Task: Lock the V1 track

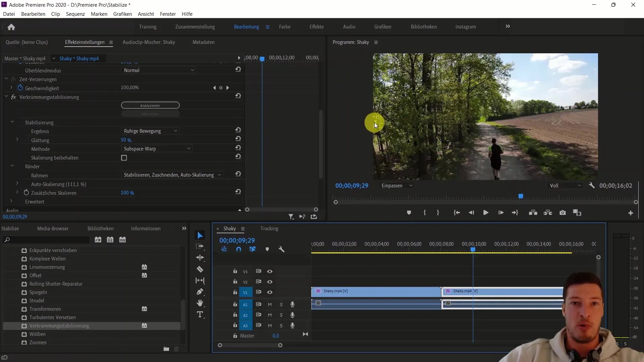Action: click(235, 292)
